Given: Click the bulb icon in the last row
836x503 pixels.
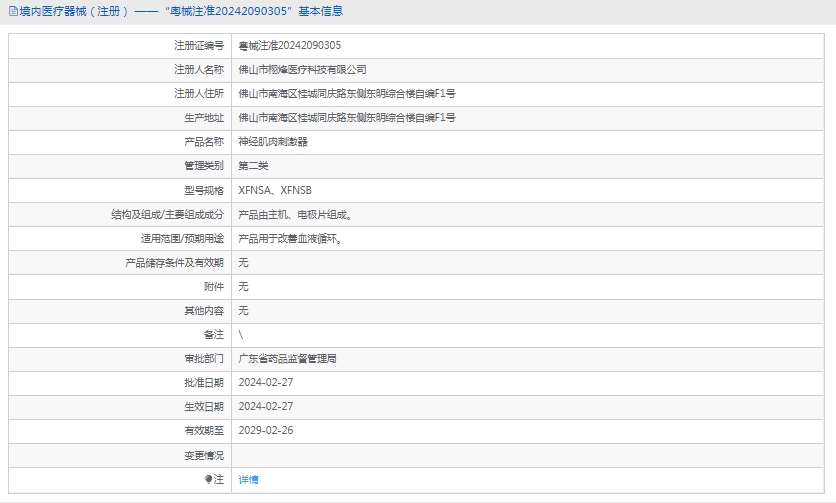Looking at the screenshot, I should [x=209, y=480].
